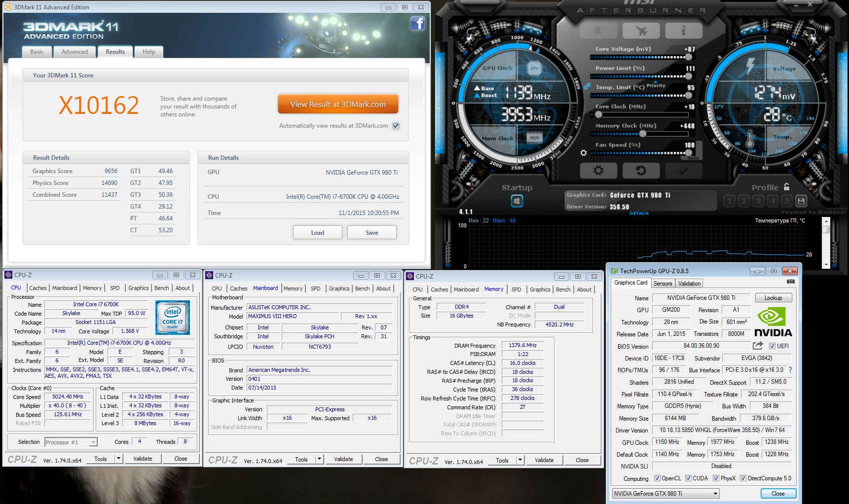
Task: Open Help tab in 3DMark
Action: tap(148, 52)
